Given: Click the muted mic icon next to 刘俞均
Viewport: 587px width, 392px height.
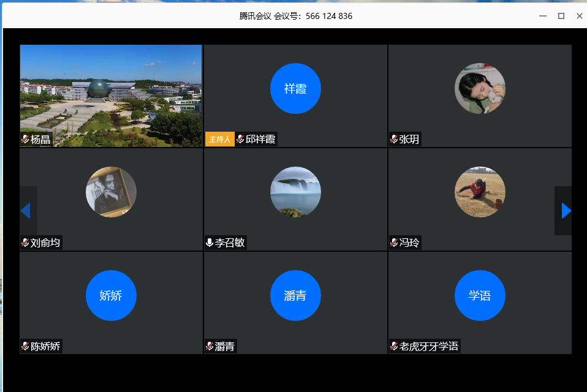Looking at the screenshot, I should coord(25,243).
